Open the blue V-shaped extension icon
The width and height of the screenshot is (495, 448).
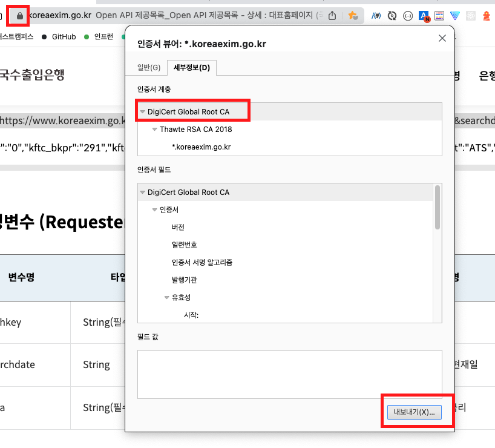point(455,16)
